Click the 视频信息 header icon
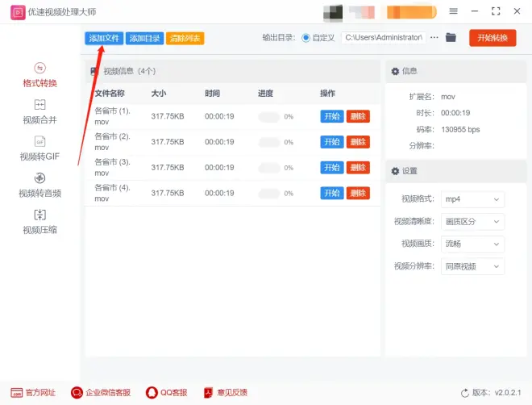This screenshot has width=532, height=405. 94,71
